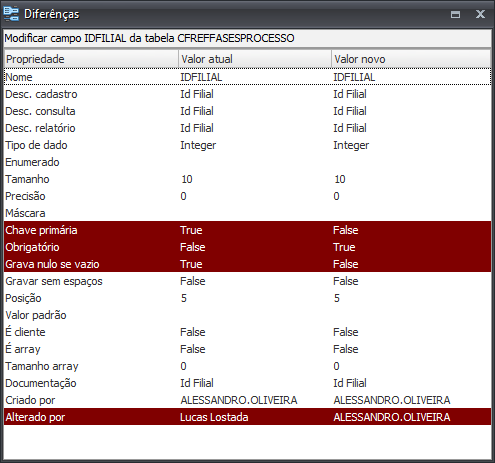495x463 pixels.
Task: Sort by Valor atual column header
Action: click(255, 59)
